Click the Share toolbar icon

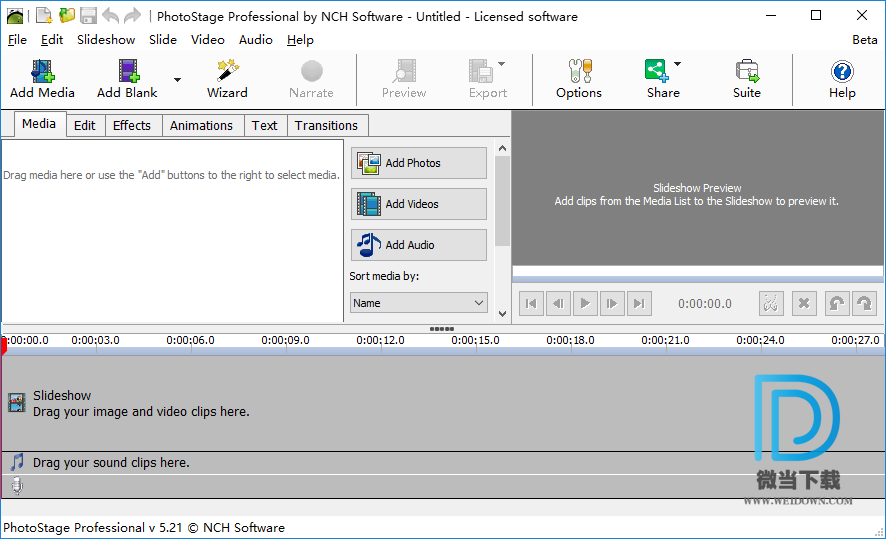coord(657,72)
